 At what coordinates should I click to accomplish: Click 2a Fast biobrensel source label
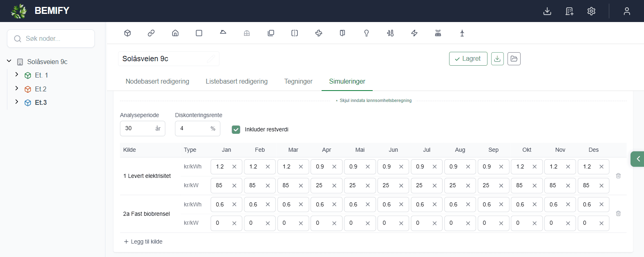pos(146,214)
